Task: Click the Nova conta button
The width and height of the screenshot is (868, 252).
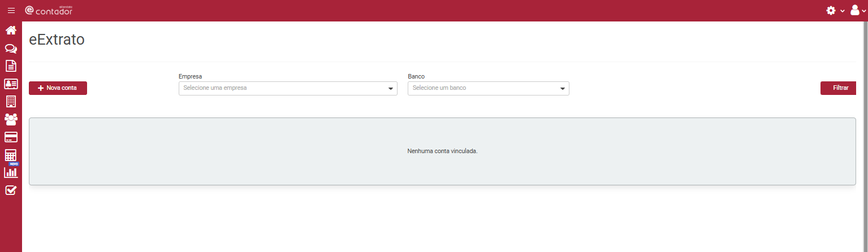Action: 58,88
